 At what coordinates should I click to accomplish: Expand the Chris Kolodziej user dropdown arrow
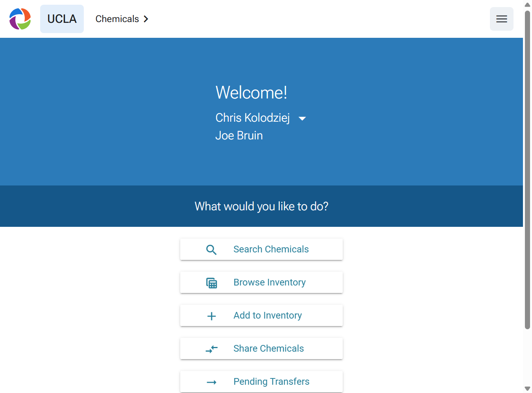click(302, 119)
